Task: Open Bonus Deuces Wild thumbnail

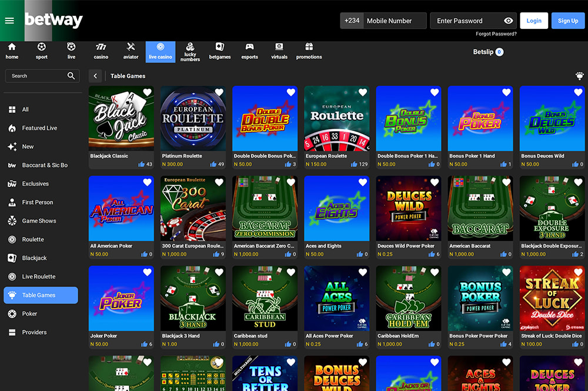Action: (x=552, y=118)
